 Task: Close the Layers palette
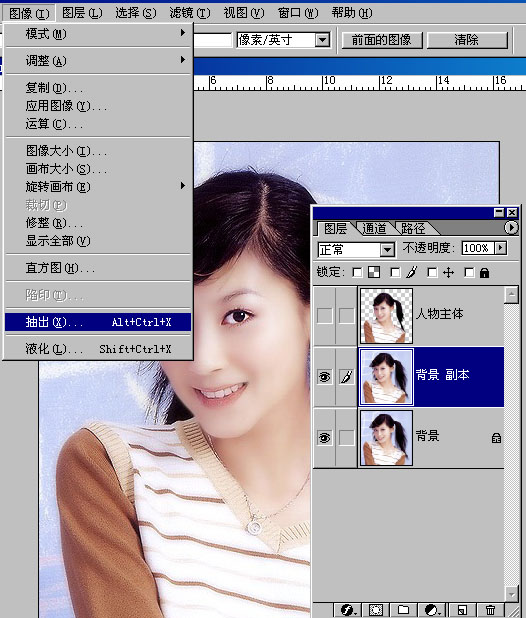click(512, 213)
